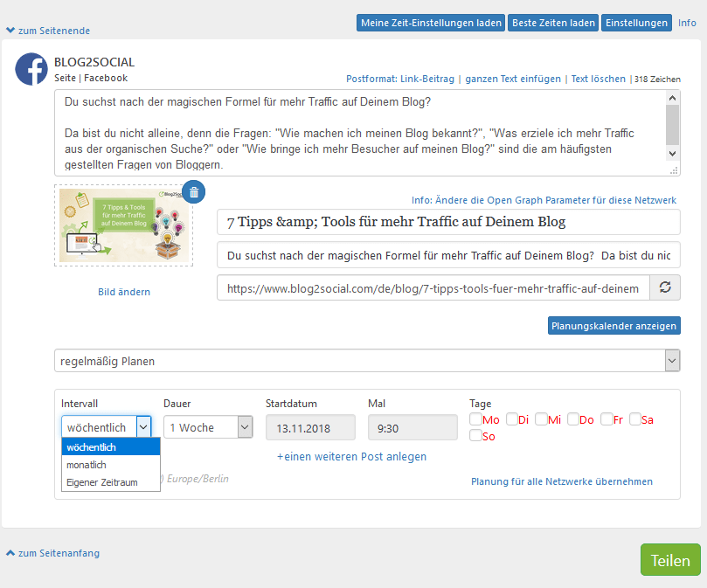
Task: Click Beste Zeiten laden button
Action: click(553, 23)
